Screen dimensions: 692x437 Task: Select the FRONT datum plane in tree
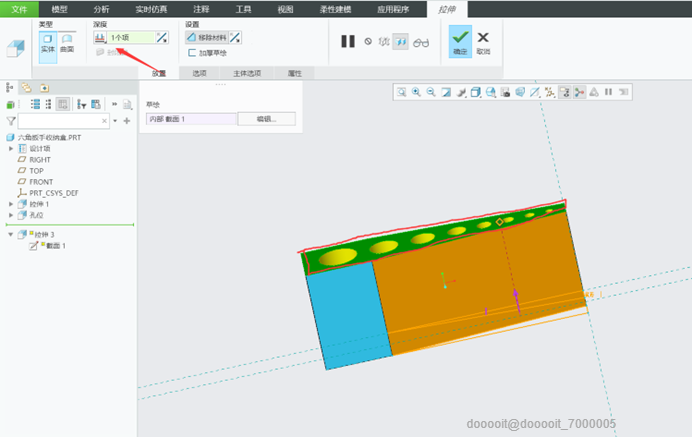40,181
